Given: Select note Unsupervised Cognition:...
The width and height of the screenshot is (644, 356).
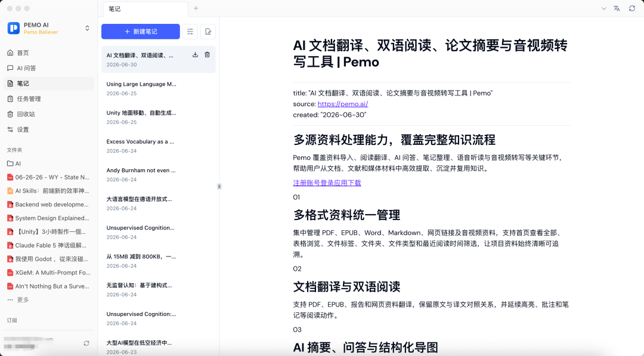Looking at the screenshot, I should [159, 318].
